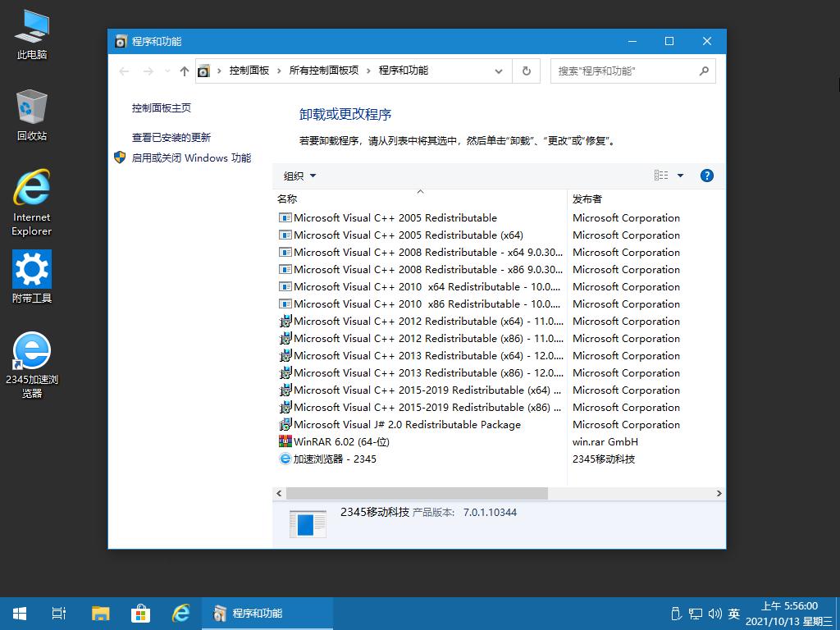Expand the address bar history dropdown
Screen dimensions: 840x630
point(499,71)
